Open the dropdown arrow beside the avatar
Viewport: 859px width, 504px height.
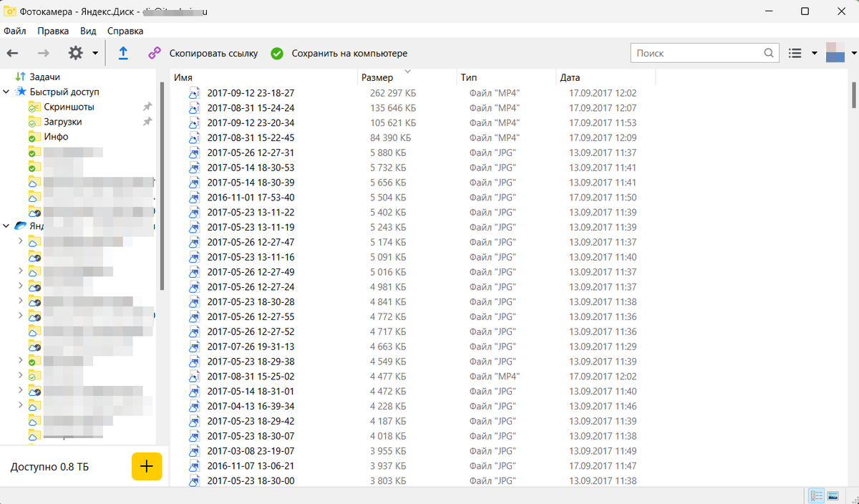pyautogui.click(x=853, y=53)
